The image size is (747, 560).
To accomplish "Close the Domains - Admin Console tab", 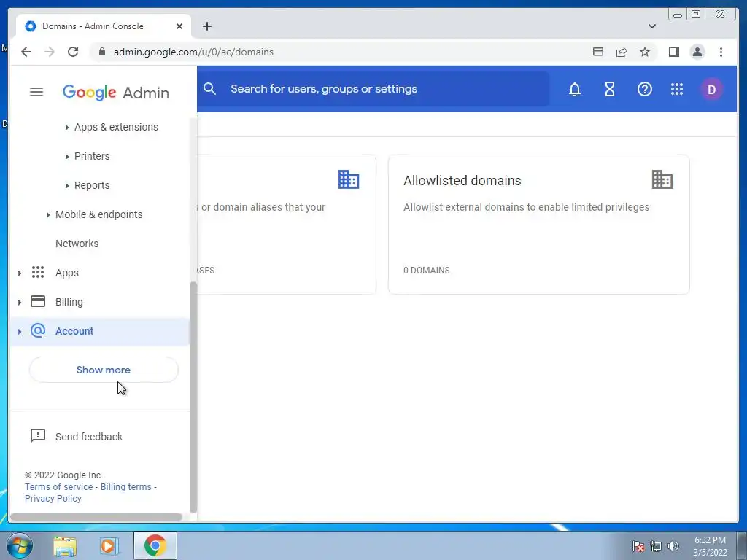I will [179, 26].
